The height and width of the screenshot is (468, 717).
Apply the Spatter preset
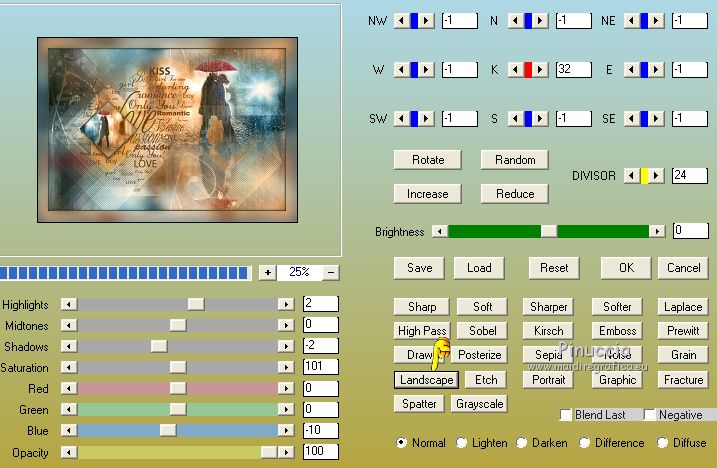pos(419,404)
